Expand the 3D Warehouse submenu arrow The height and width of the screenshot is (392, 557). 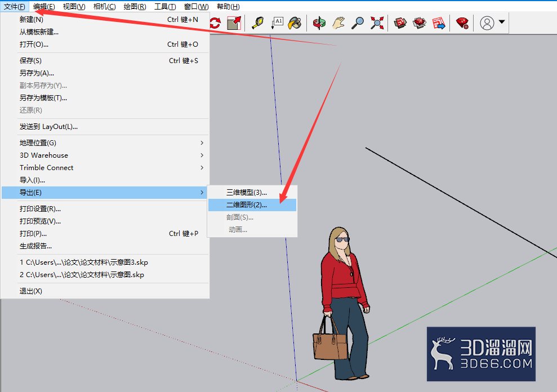click(202, 155)
